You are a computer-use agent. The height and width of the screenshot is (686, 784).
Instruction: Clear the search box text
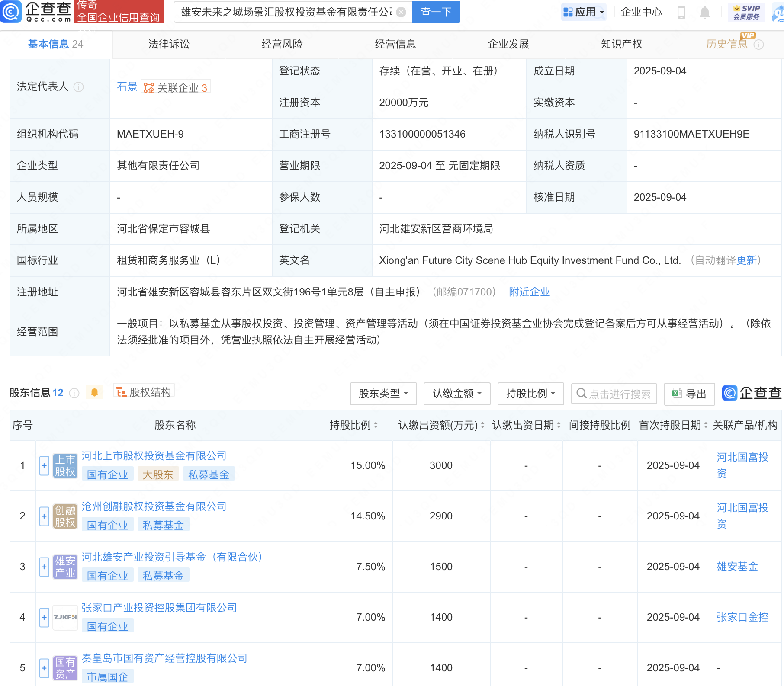point(401,12)
